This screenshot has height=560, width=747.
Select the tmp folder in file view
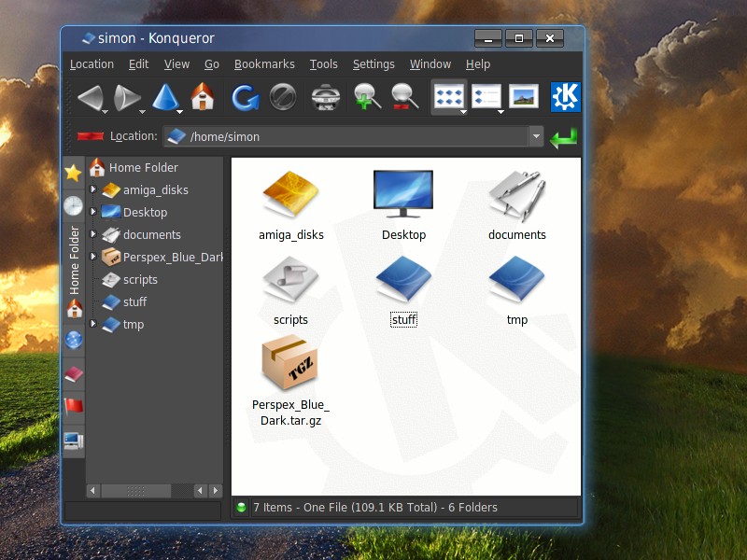517,280
